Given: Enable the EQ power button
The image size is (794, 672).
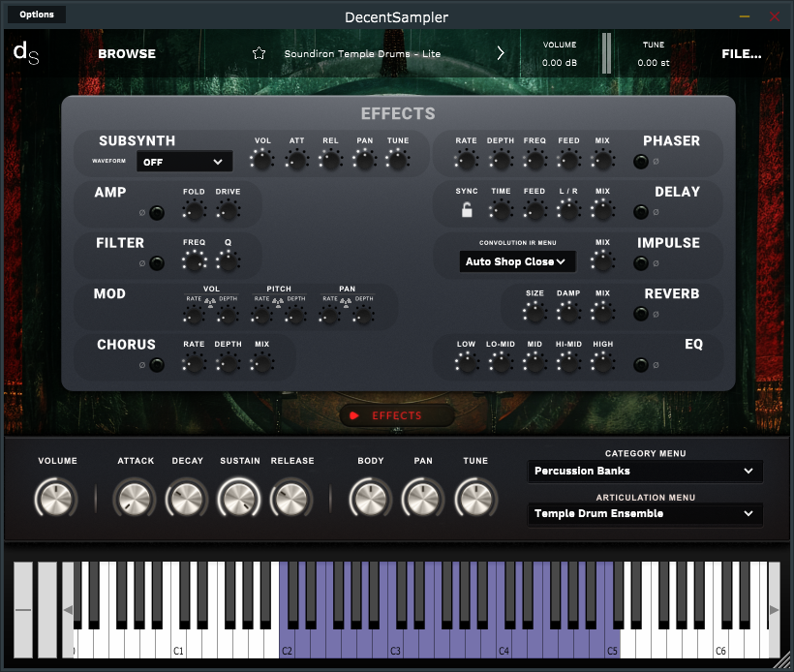Looking at the screenshot, I should [x=641, y=365].
